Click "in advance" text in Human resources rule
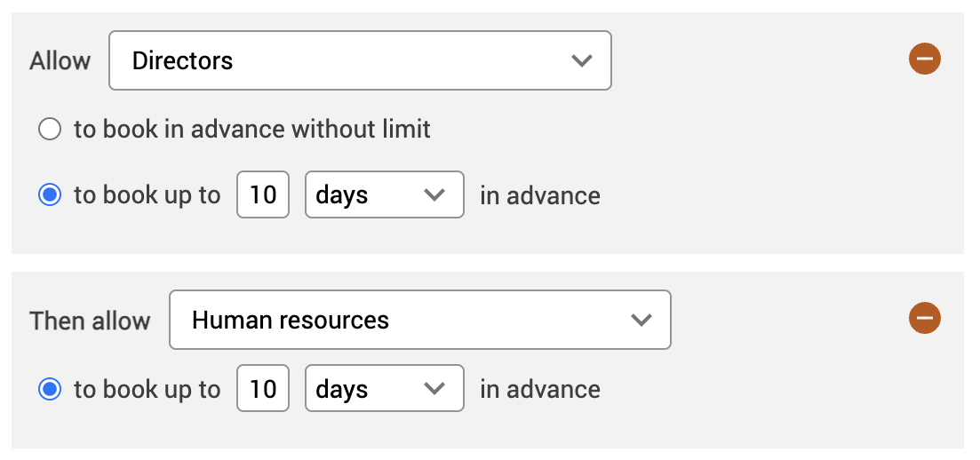Image resolution: width=980 pixels, height=460 pixels. 539,389
